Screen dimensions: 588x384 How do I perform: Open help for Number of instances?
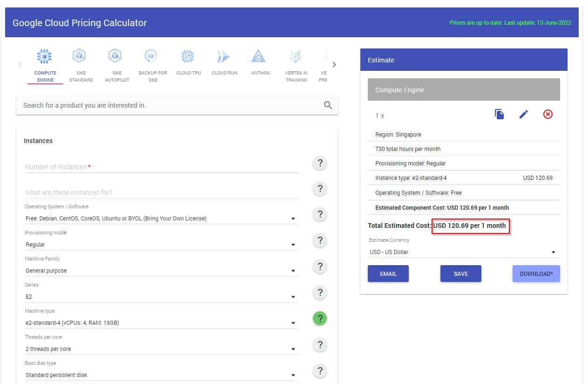click(x=320, y=163)
